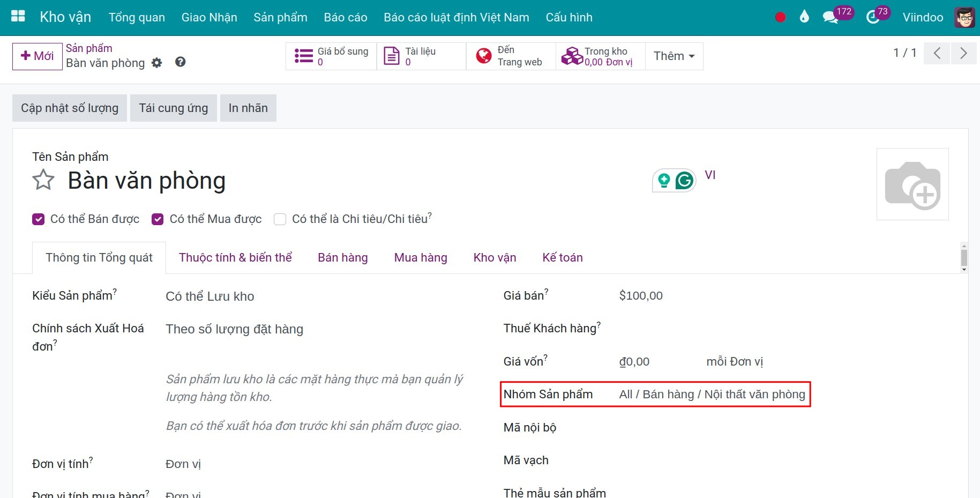Upload product image via camera placeholder

pos(912,184)
